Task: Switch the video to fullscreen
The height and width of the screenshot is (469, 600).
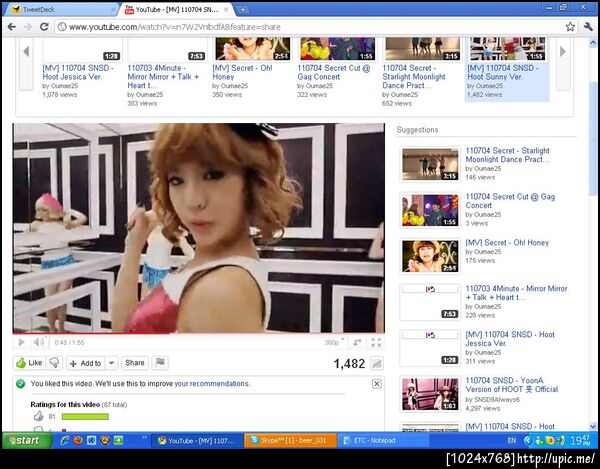Action: [376, 342]
